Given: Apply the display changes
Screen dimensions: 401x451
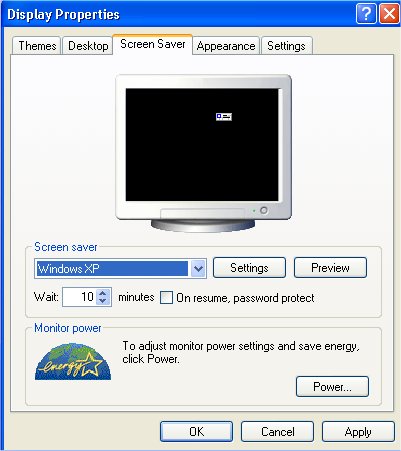Looking at the screenshot, I should tap(358, 432).
